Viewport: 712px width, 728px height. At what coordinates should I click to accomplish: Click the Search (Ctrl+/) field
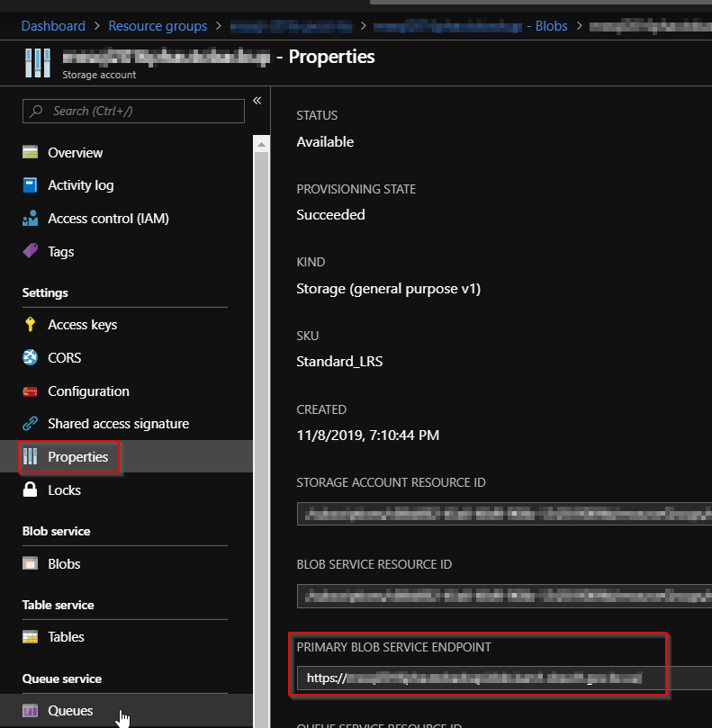[133, 111]
